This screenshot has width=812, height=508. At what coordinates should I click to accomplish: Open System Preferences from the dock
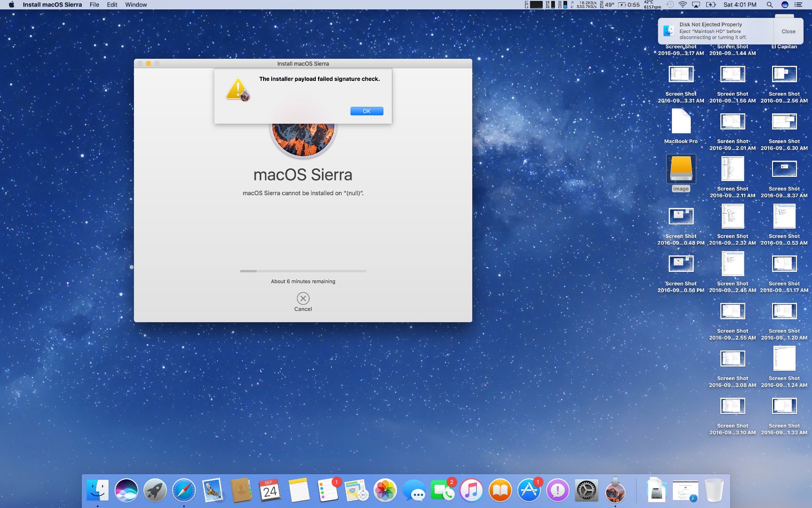pyautogui.click(x=586, y=491)
